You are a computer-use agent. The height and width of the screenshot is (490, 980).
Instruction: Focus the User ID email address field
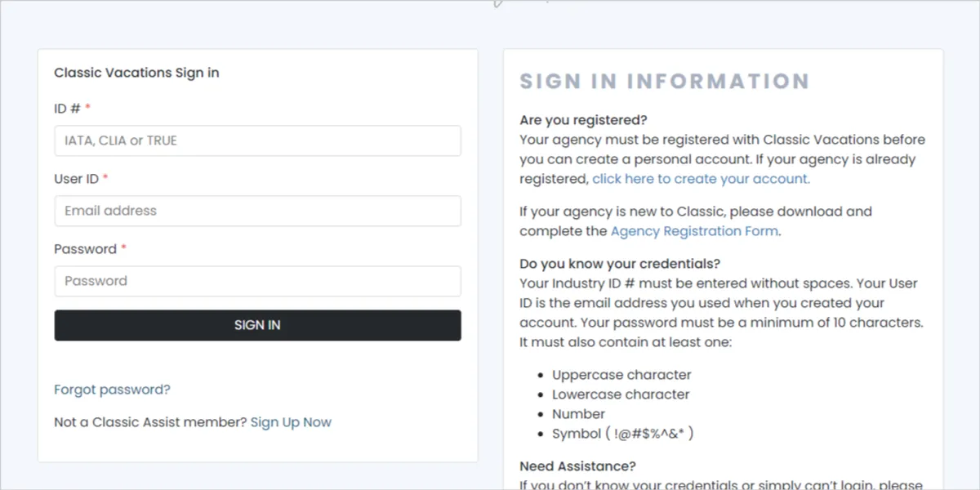pos(257,211)
